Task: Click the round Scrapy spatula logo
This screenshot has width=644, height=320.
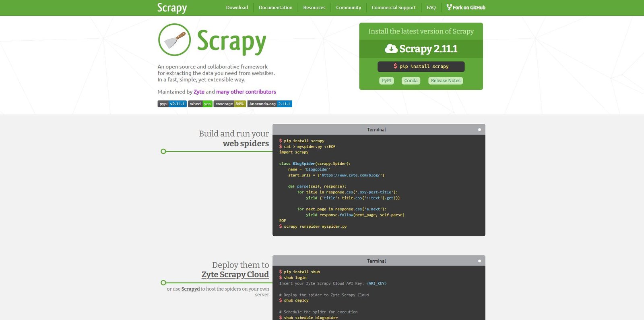Action: tap(174, 39)
